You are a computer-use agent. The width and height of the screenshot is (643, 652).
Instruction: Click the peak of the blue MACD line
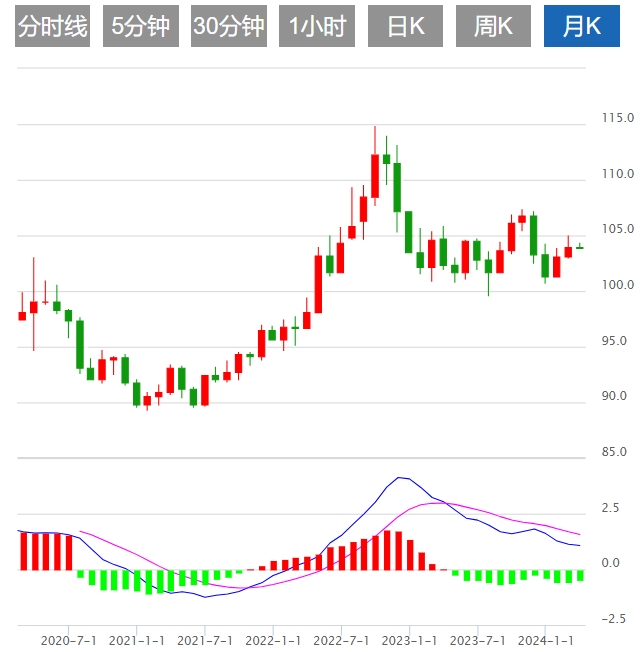(400, 478)
